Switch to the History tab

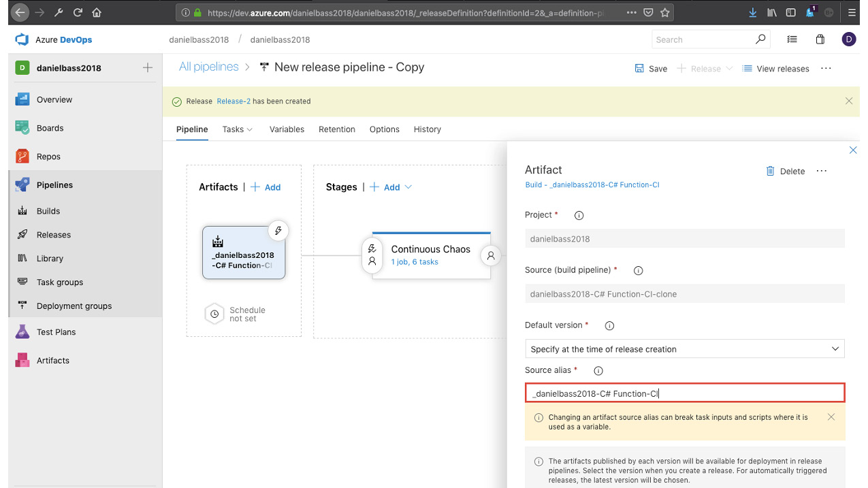tap(428, 129)
